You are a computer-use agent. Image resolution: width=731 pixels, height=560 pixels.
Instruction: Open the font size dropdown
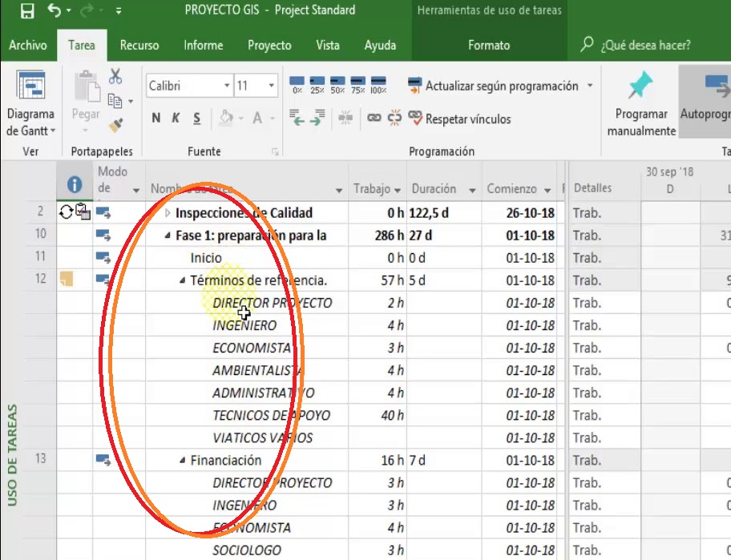(x=272, y=86)
